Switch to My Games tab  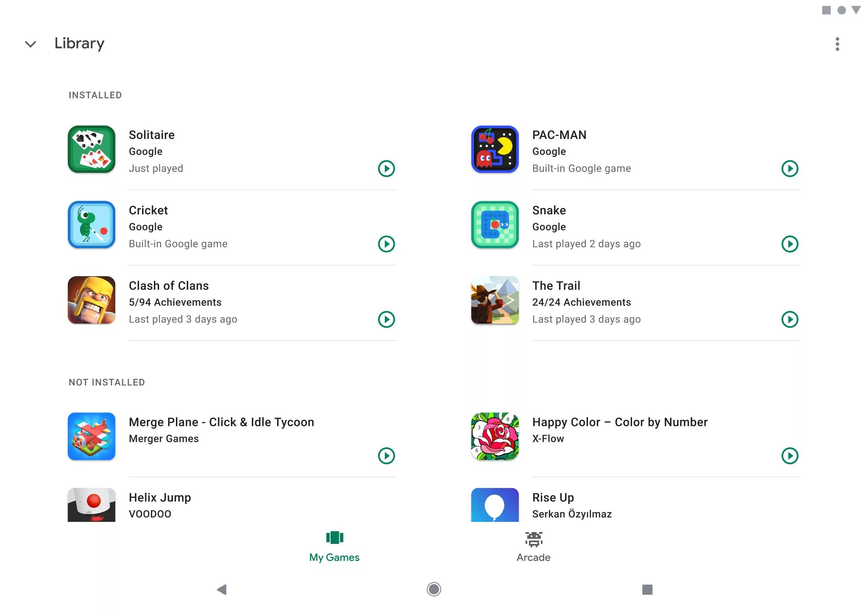click(x=334, y=545)
